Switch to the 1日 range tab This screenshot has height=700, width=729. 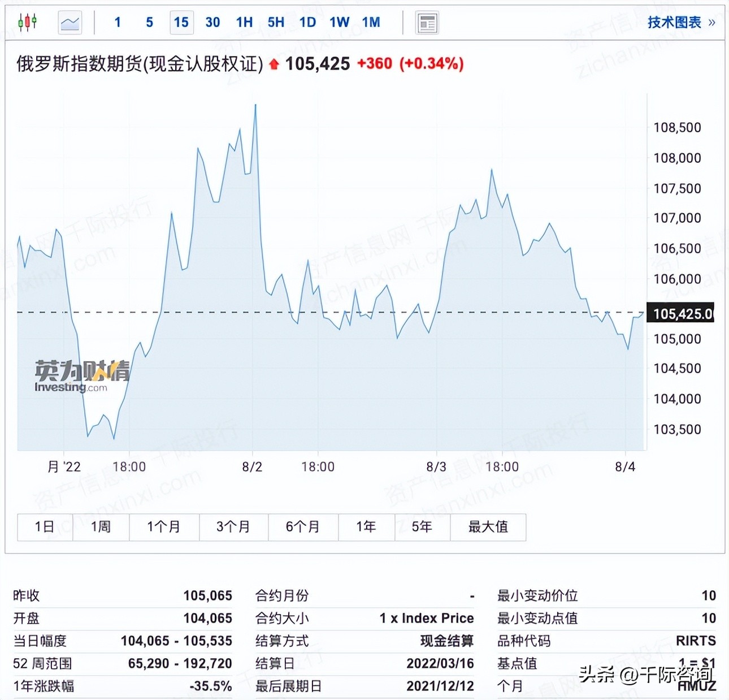click(x=44, y=526)
